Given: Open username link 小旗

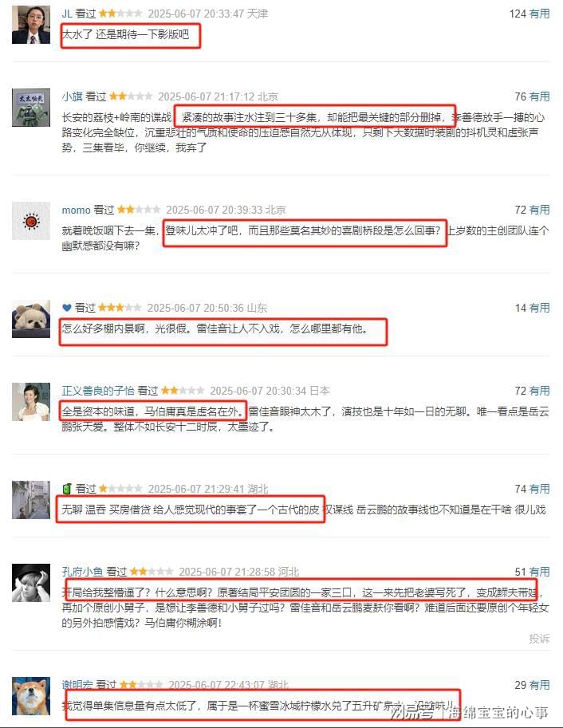Looking at the screenshot, I should point(72,96).
